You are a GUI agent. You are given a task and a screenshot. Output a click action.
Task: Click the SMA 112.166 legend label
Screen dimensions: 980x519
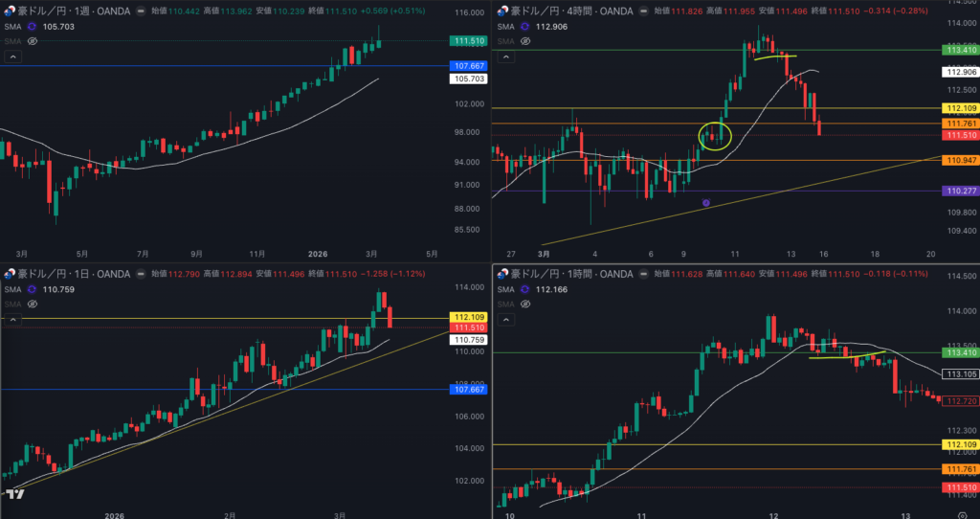tap(532, 289)
